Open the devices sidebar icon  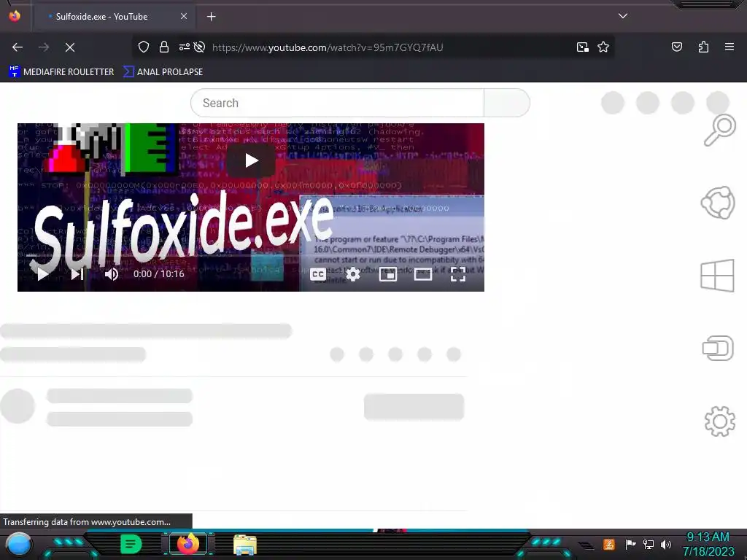pos(718,348)
